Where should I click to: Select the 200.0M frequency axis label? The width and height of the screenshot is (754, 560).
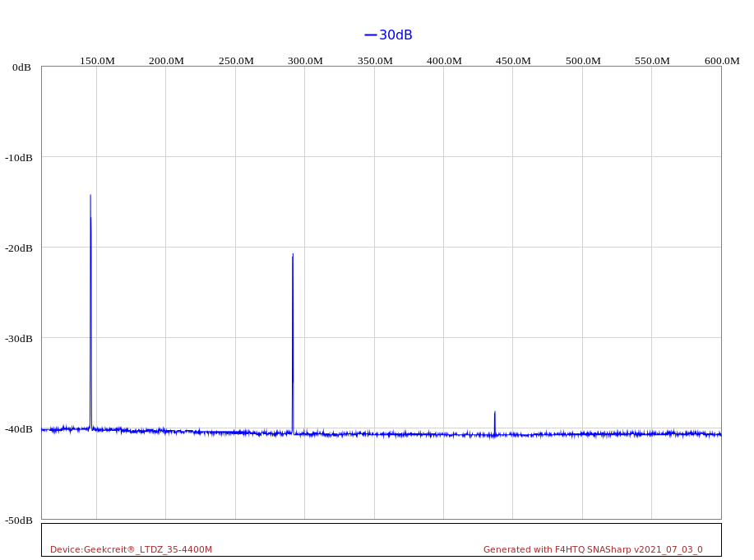[166, 61]
